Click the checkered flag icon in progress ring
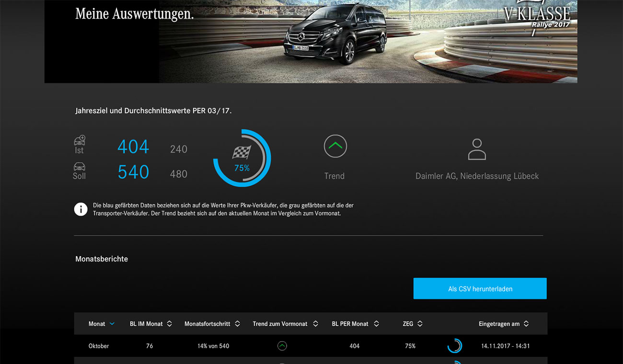This screenshot has width=623, height=364. [242, 153]
